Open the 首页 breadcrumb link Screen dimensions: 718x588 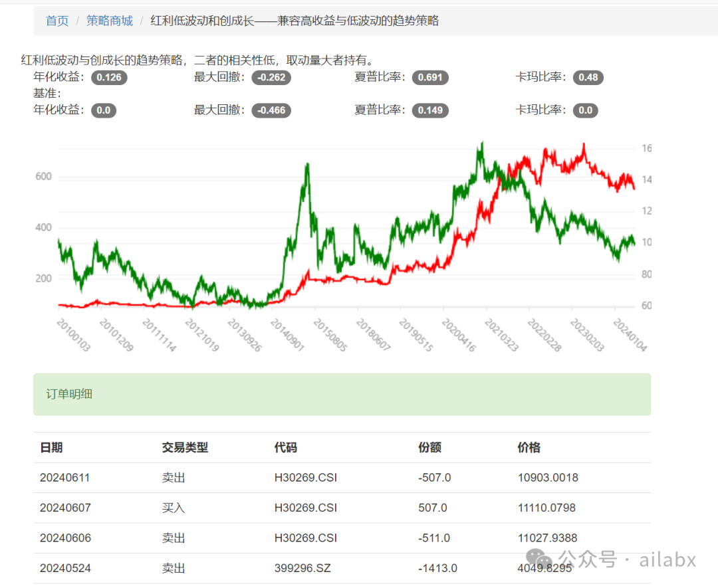(57, 21)
